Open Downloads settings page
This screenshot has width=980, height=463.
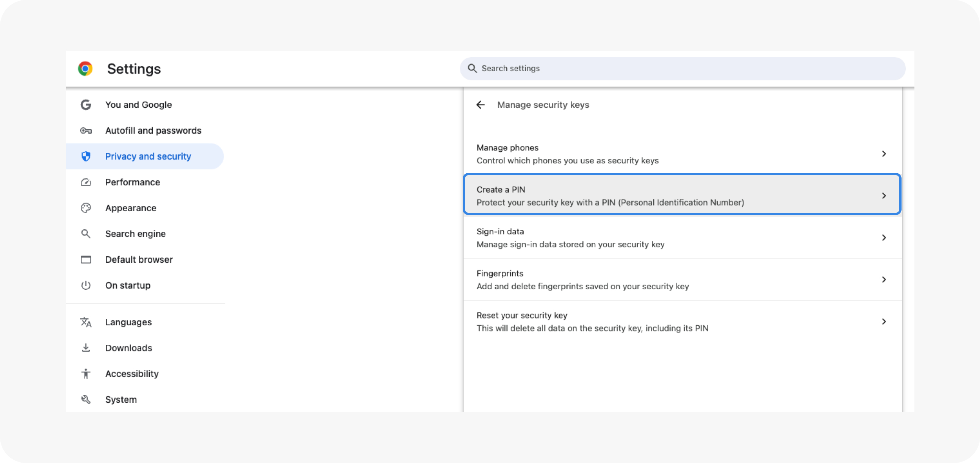[128, 348]
